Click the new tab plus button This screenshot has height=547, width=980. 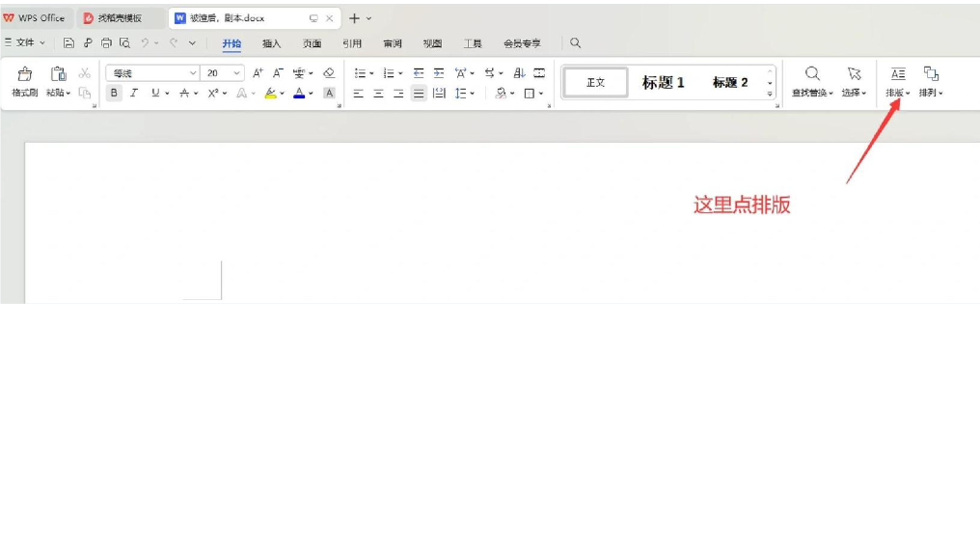click(x=354, y=18)
